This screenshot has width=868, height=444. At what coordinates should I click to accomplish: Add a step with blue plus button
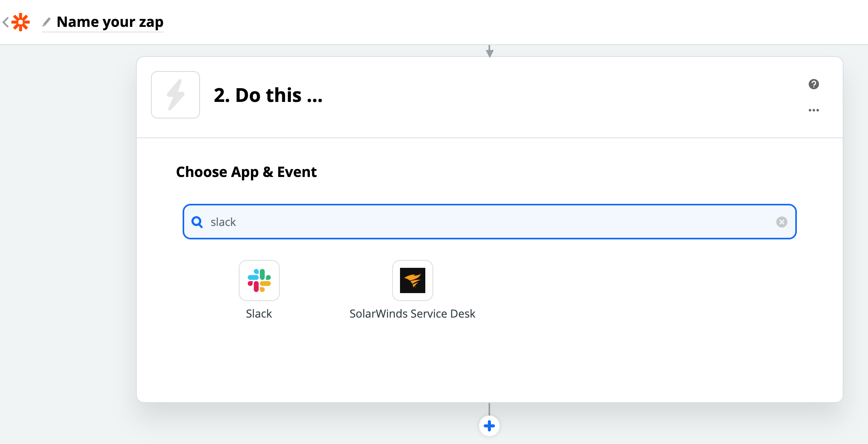(489, 426)
